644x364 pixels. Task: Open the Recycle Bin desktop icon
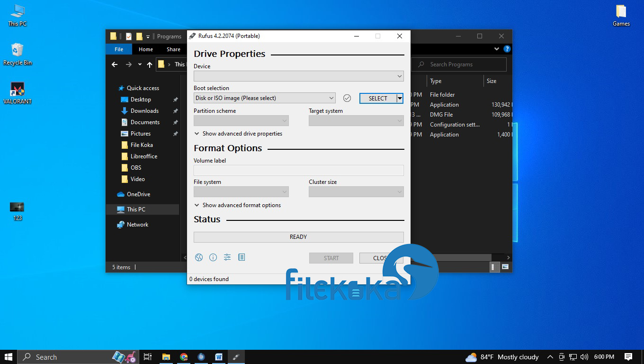tap(18, 54)
